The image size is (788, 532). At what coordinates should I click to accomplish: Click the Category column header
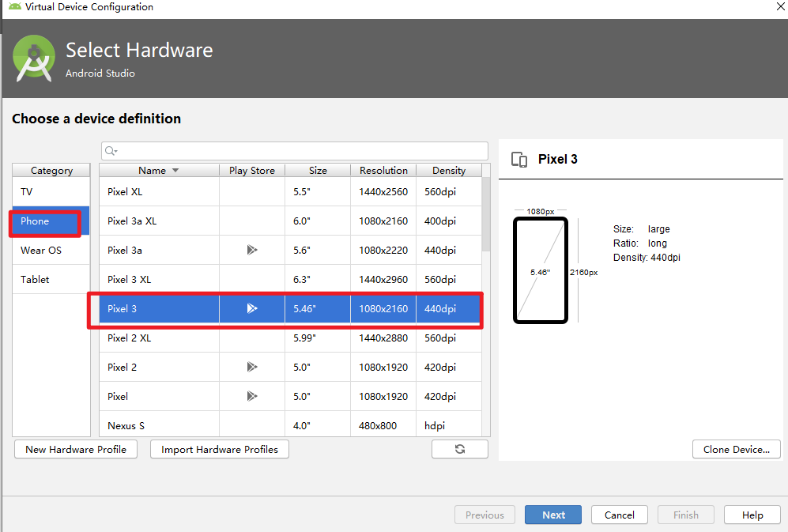[x=51, y=171]
